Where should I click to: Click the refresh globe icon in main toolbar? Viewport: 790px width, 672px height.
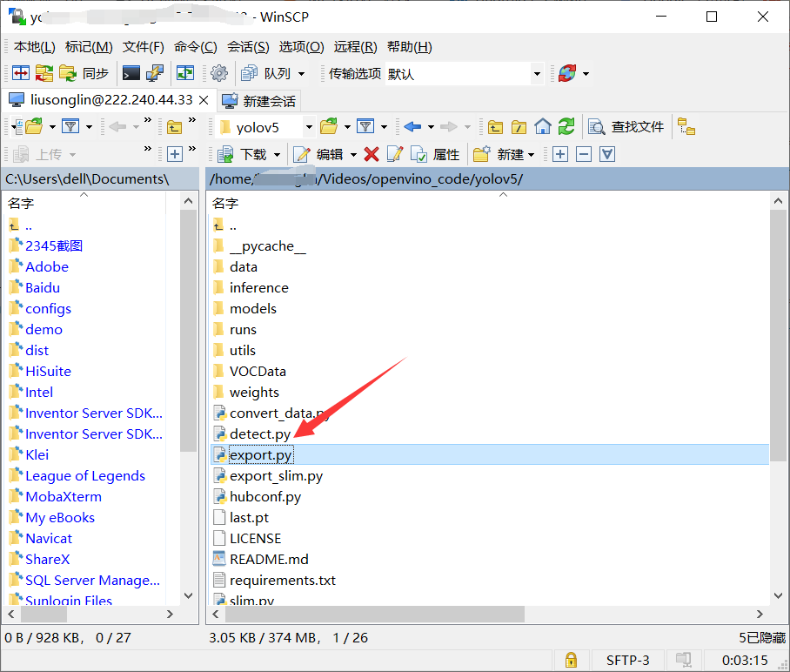[567, 74]
